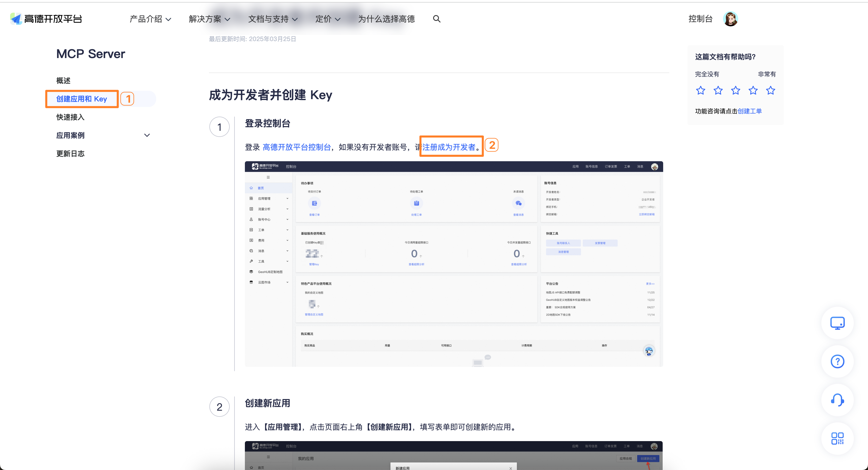Open the 产品介绍 dropdown menu
868x470 pixels.
pos(150,19)
